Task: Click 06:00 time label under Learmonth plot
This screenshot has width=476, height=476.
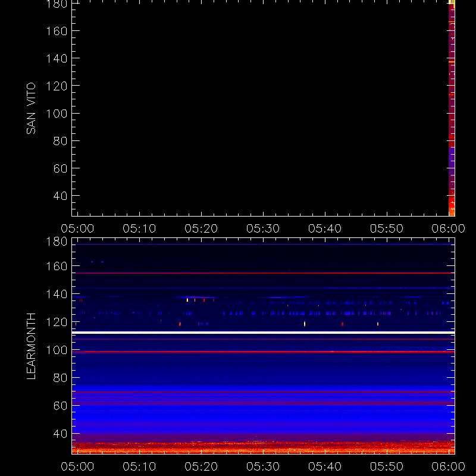Action: point(449,466)
